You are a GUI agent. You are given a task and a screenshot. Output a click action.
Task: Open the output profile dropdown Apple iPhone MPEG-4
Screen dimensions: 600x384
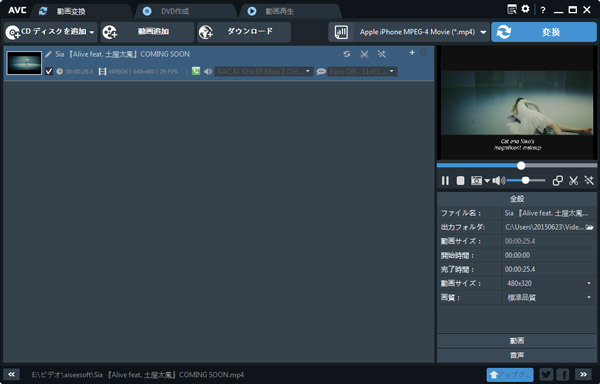(x=422, y=32)
